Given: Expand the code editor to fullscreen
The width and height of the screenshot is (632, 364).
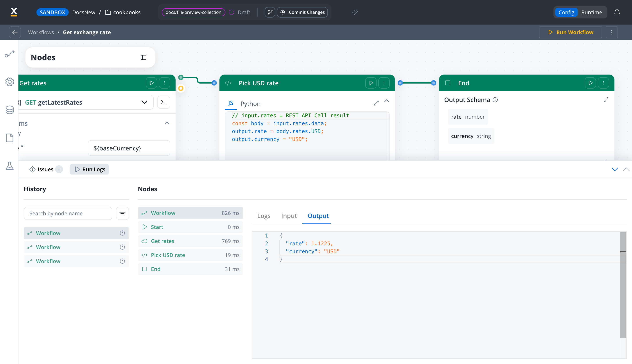Looking at the screenshot, I should coord(376,103).
